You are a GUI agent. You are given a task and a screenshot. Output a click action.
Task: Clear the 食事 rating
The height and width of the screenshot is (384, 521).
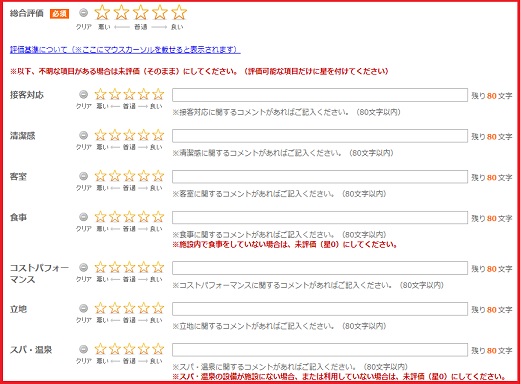point(83,217)
